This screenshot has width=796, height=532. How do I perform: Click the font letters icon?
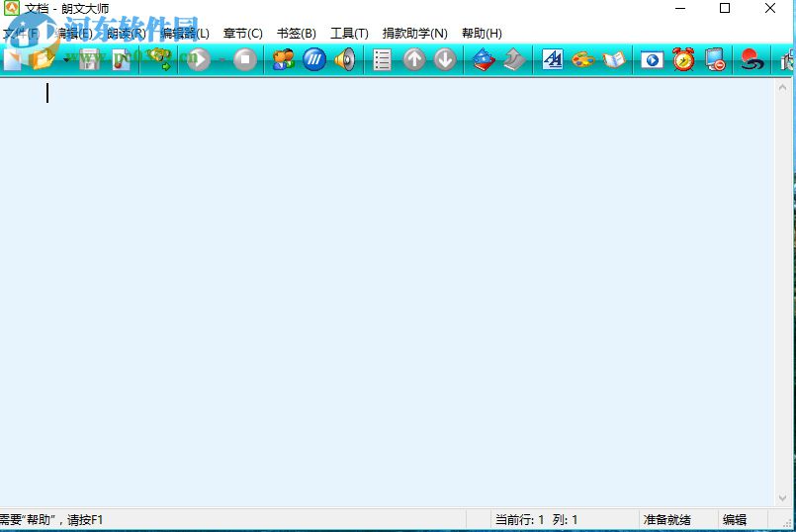point(553,60)
